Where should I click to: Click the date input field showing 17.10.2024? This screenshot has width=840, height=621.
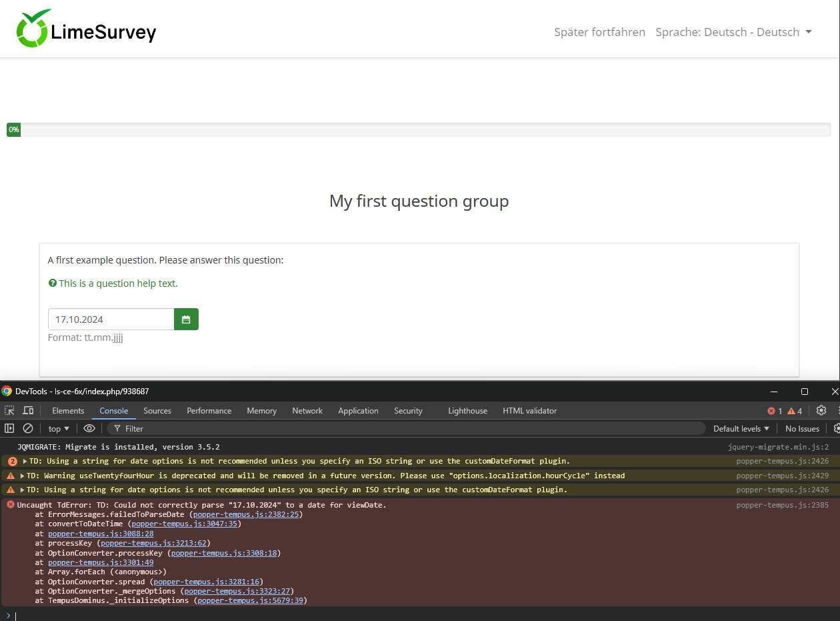(111, 320)
